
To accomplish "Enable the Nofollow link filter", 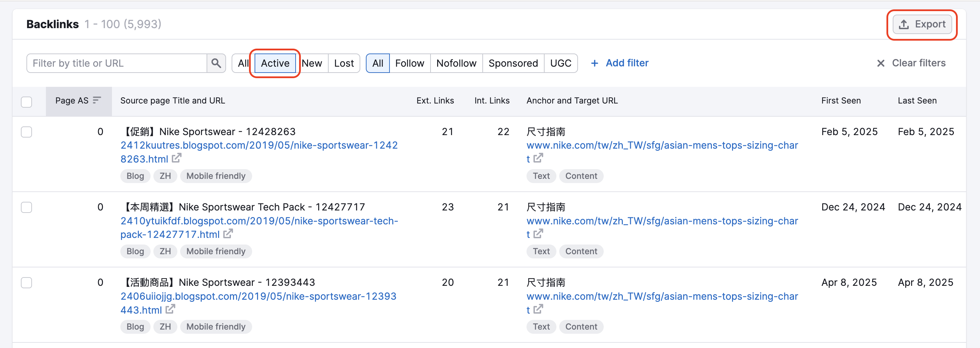I will coord(456,63).
